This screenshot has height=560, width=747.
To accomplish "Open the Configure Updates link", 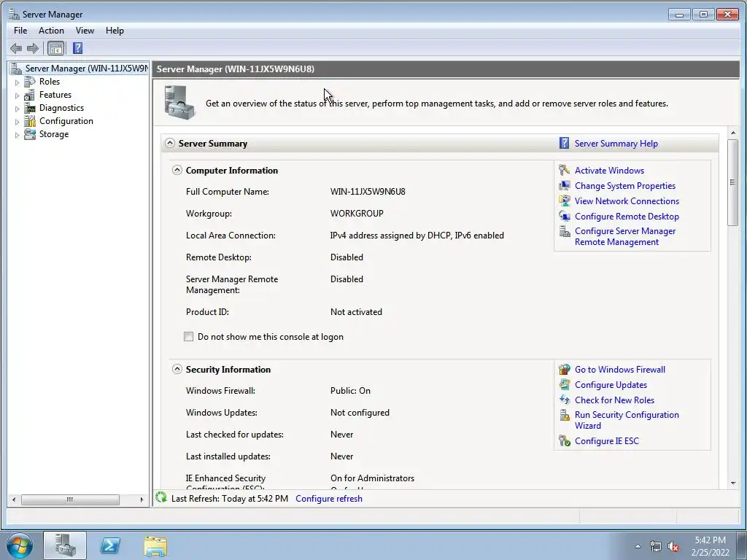I will [611, 385].
